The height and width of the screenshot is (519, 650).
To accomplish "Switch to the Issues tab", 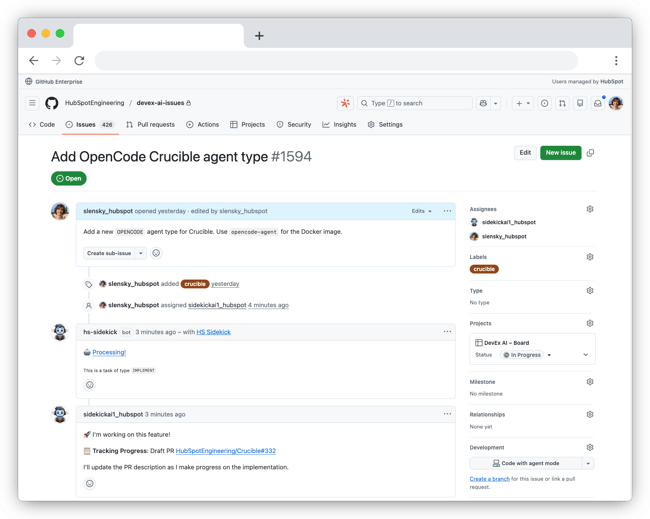I will click(x=90, y=124).
